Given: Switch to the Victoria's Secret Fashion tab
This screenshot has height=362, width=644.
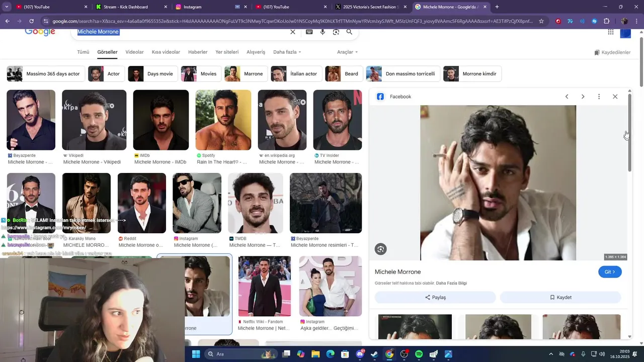Looking at the screenshot, I should click(x=371, y=7).
